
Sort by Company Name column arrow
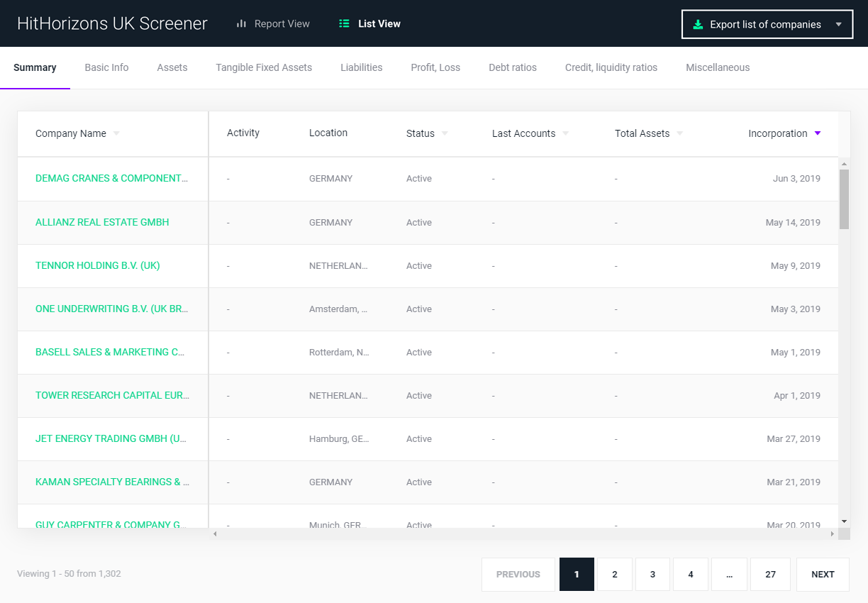click(116, 133)
